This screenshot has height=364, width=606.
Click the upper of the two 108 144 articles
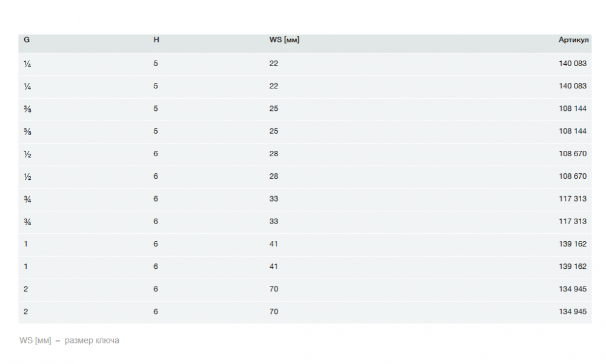573,108
